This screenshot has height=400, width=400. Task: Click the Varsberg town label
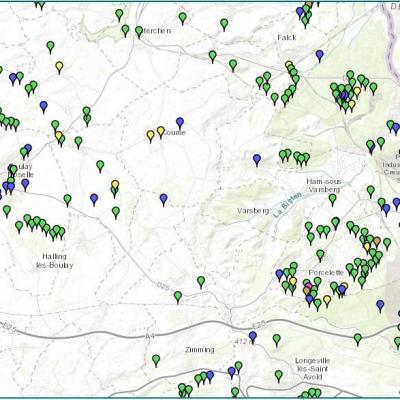253,211
